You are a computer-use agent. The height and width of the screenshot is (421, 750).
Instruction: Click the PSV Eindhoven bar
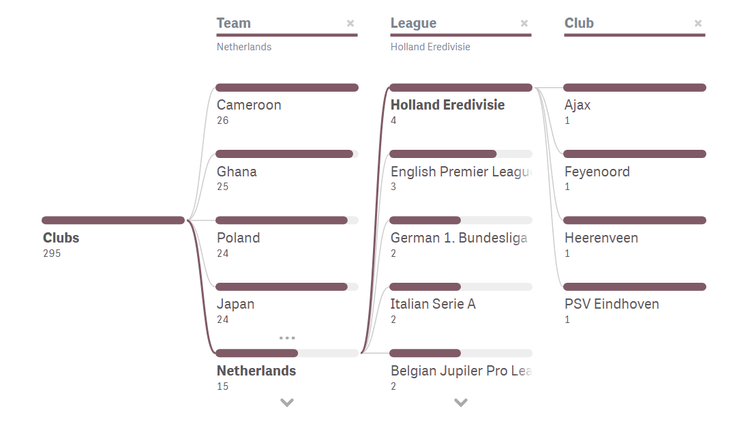click(634, 287)
